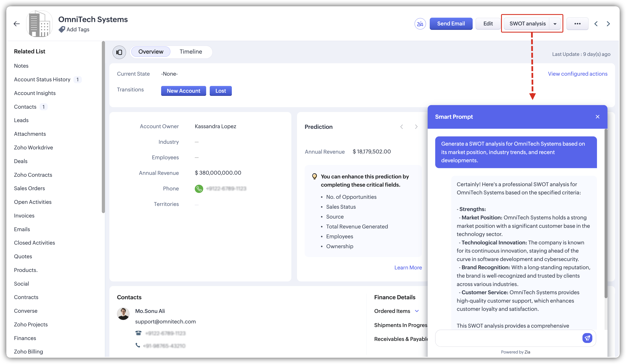Send the Smart Prompt message

click(587, 338)
